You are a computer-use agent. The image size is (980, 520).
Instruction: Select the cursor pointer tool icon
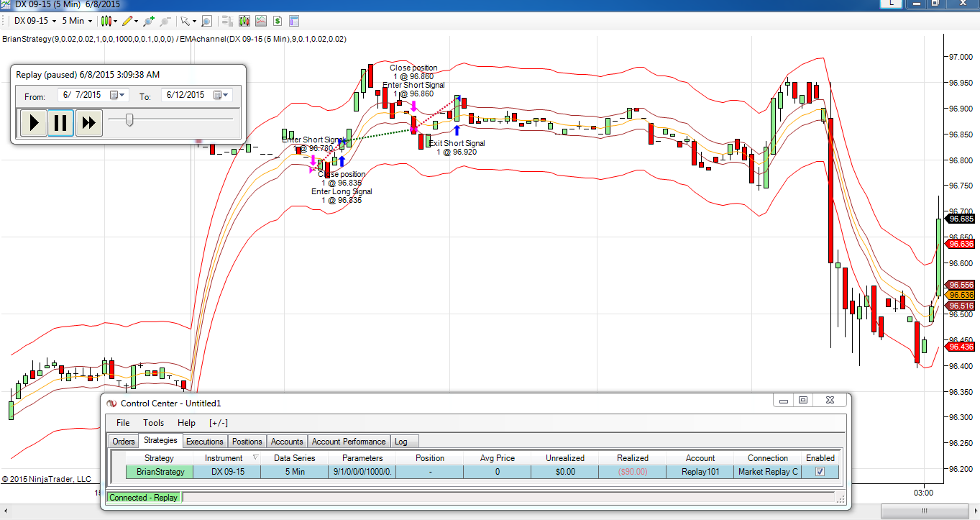tap(184, 21)
